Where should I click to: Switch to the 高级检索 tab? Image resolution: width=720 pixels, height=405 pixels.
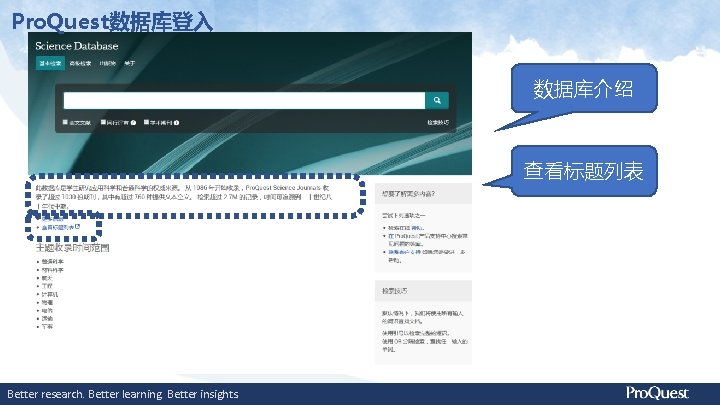click(x=80, y=63)
